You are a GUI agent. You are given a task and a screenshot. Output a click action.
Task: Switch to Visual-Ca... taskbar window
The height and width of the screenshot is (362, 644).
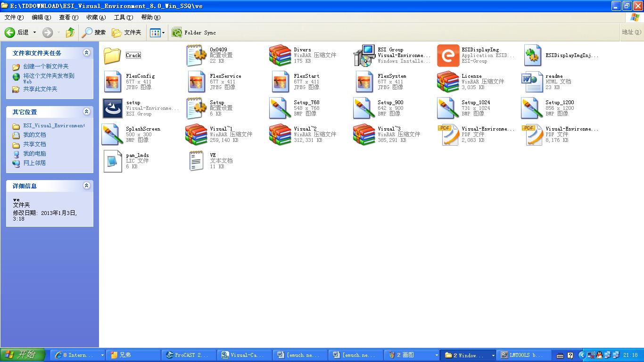click(245, 355)
